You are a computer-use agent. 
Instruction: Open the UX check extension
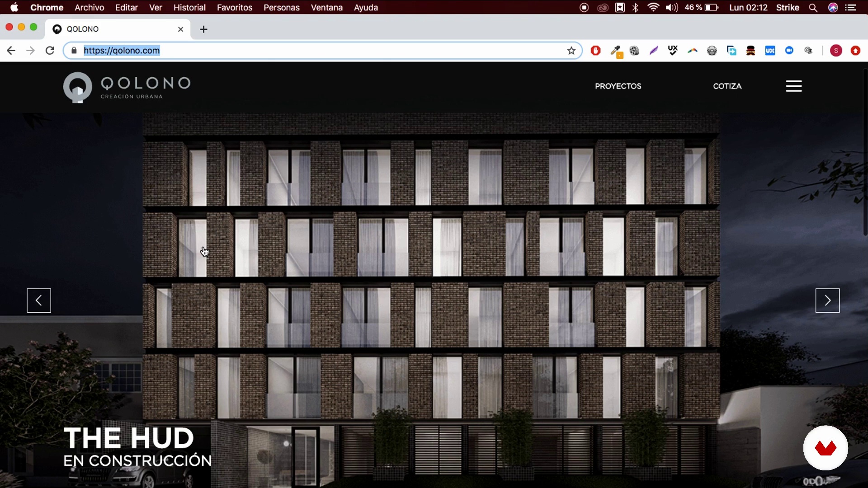(673, 51)
